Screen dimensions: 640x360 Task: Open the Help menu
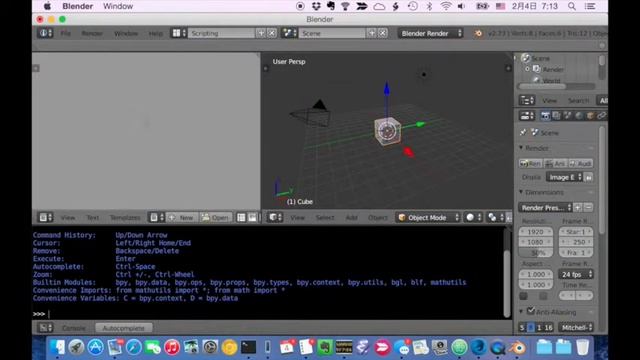coord(156,33)
